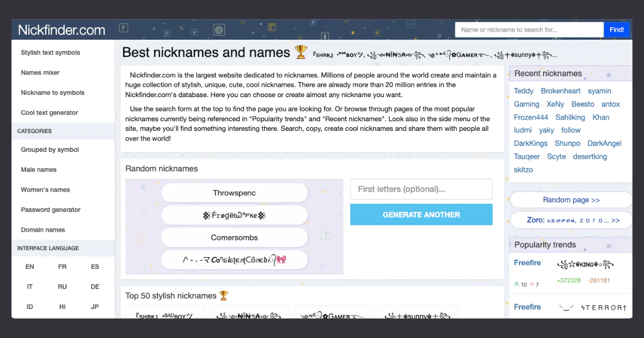This screenshot has width=644, height=338.
Task: Open recent nickname Scyte
Action: pyautogui.click(x=557, y=157)
